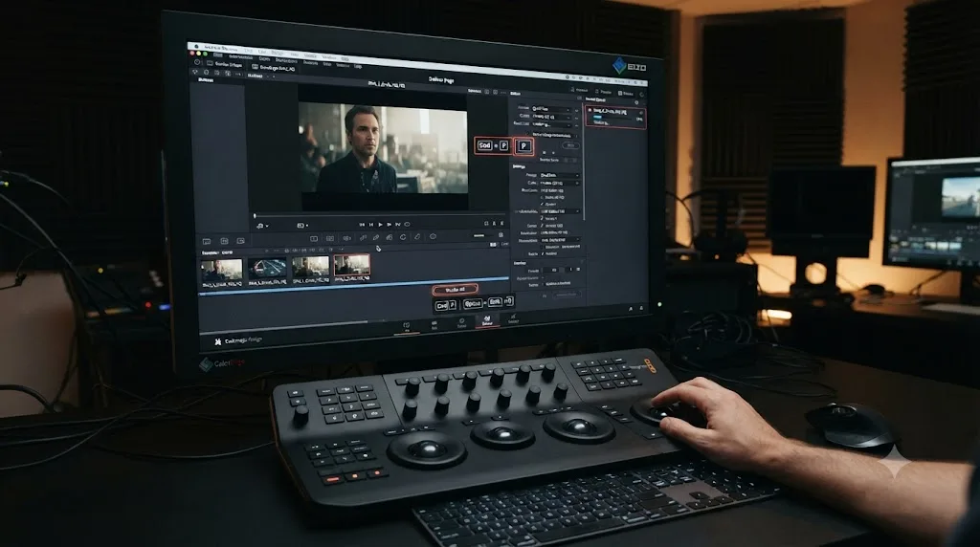Image resolution: width=980 pixels, height=547 pixels.
Task: Click the home logo at bottom-left of window
Action: (x=217, y=341)
